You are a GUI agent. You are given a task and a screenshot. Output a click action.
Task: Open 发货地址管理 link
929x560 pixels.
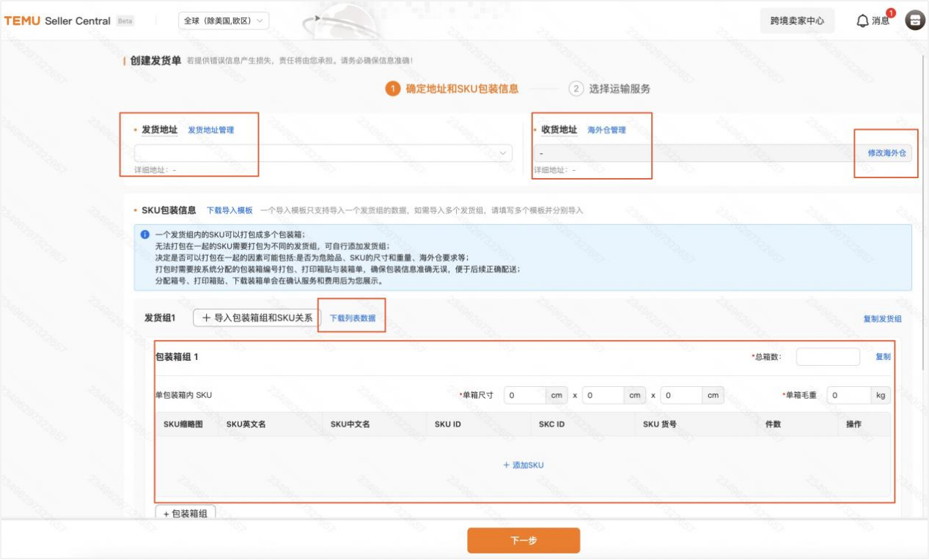click(210, 130)
